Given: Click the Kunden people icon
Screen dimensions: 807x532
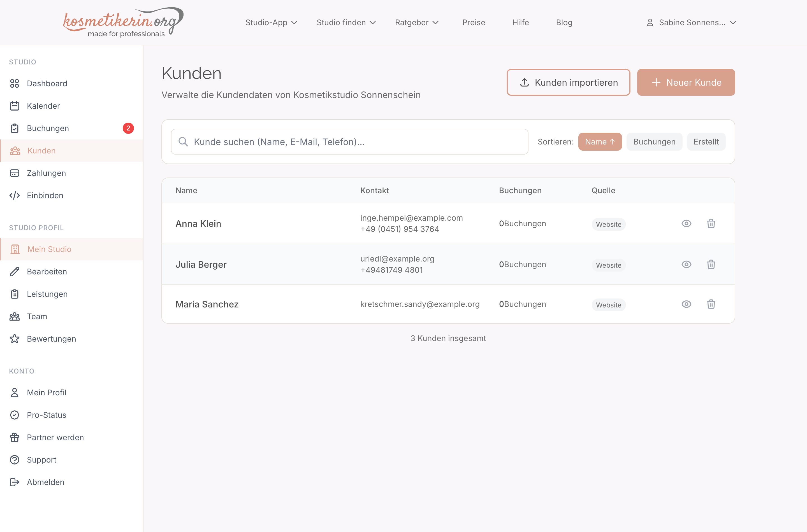Looking at the screenshot, I should [15, 151].
